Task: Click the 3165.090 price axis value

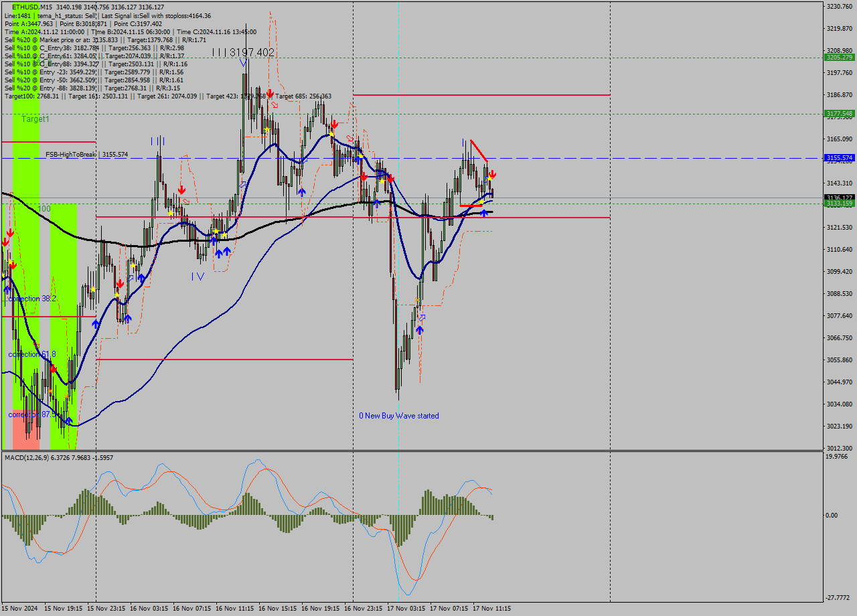Action: pos(840,139)
